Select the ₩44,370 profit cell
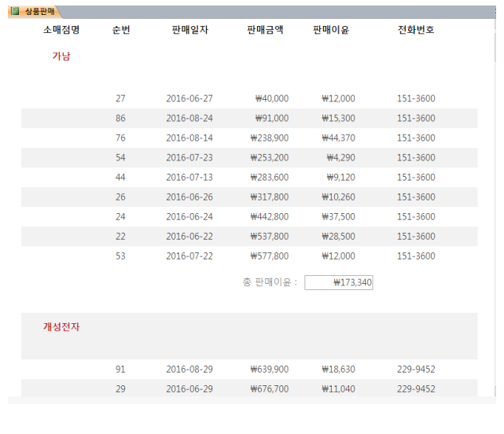This screenshot has width=504, height=434. coord(338,138)
